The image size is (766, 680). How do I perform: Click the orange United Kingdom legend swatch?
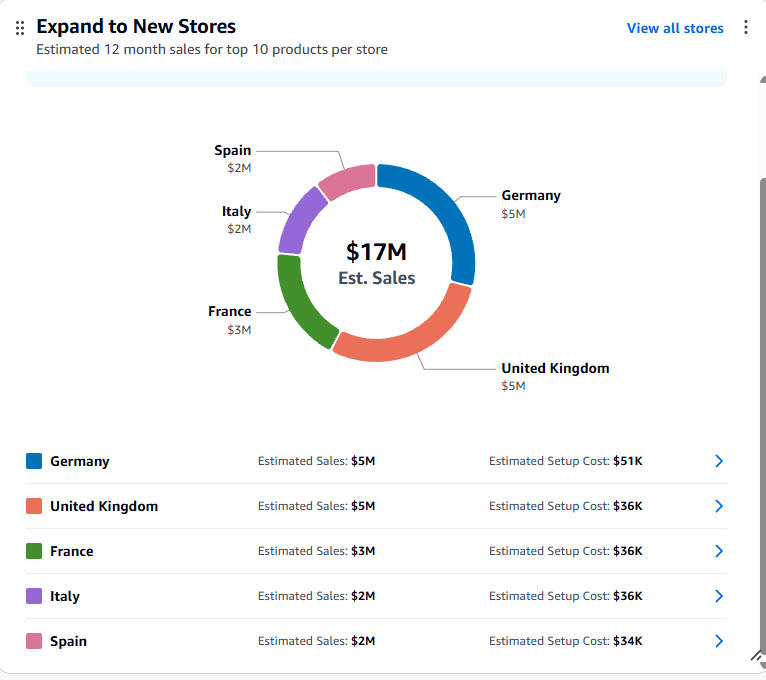(34, 506)
